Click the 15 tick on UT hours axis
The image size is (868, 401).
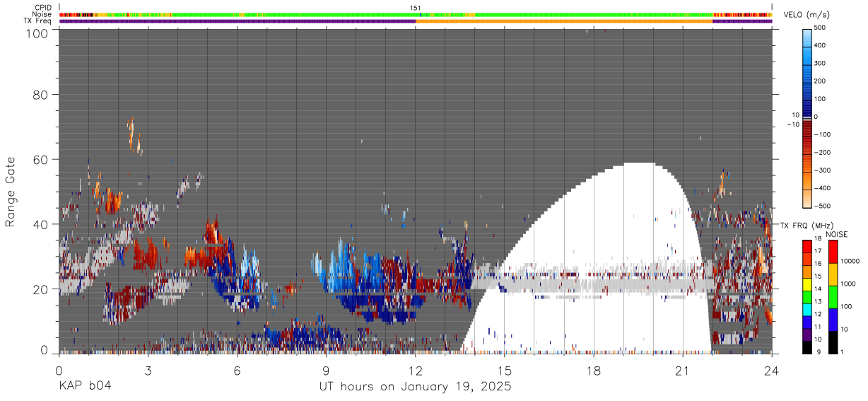click(505, 370)
